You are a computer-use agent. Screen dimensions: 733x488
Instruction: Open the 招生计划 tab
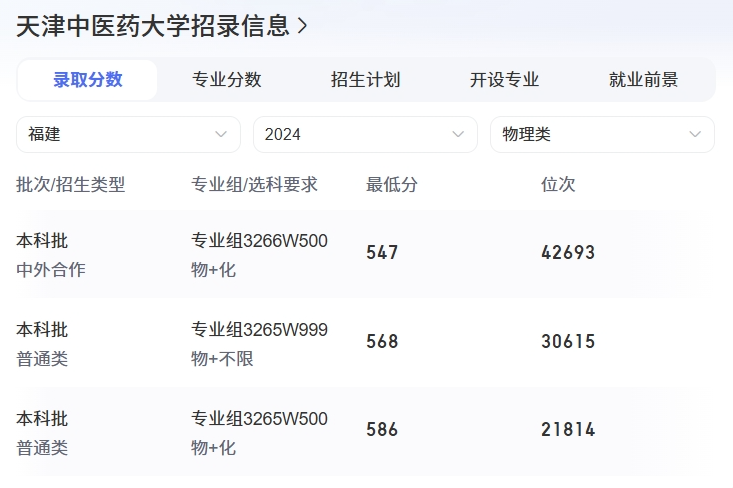366,80
